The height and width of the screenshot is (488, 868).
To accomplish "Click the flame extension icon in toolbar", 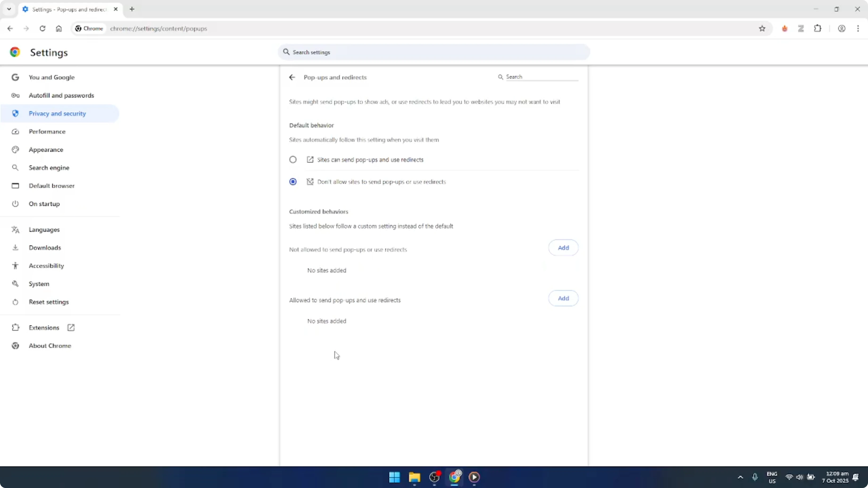I will pos(785,29).
